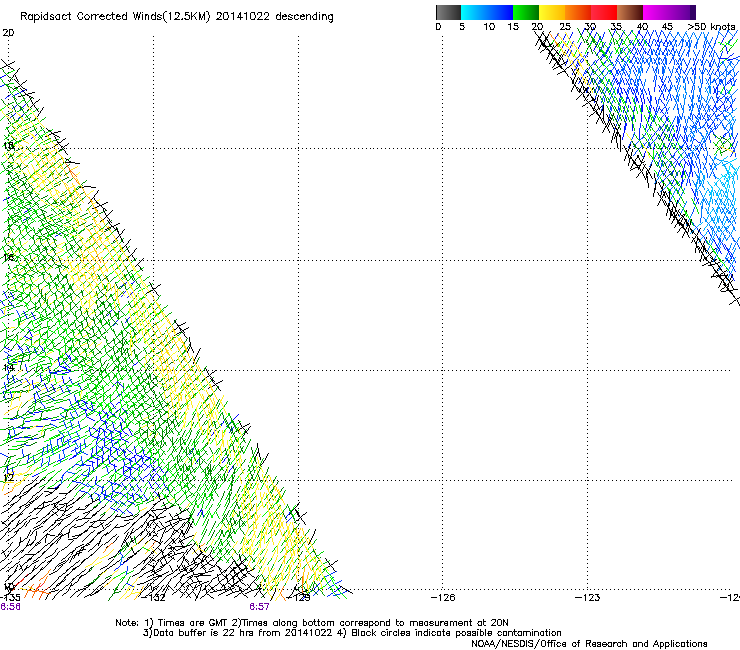Click the orange 25-30 knots legend segment

point(578,12)
